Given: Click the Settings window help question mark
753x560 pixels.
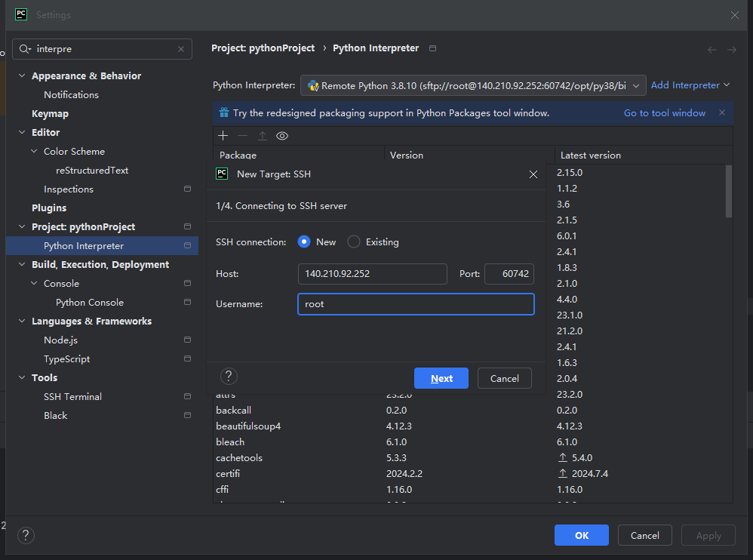Looking at the screenshot, I should 26,535.
